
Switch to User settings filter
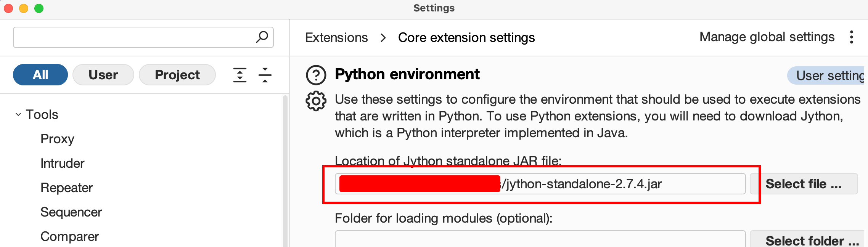point(103,75)
